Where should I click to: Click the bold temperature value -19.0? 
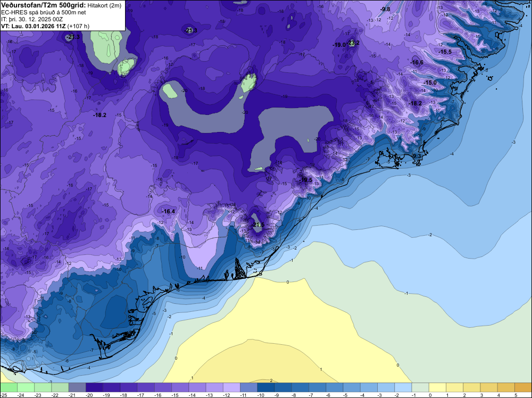pos(339,45)
